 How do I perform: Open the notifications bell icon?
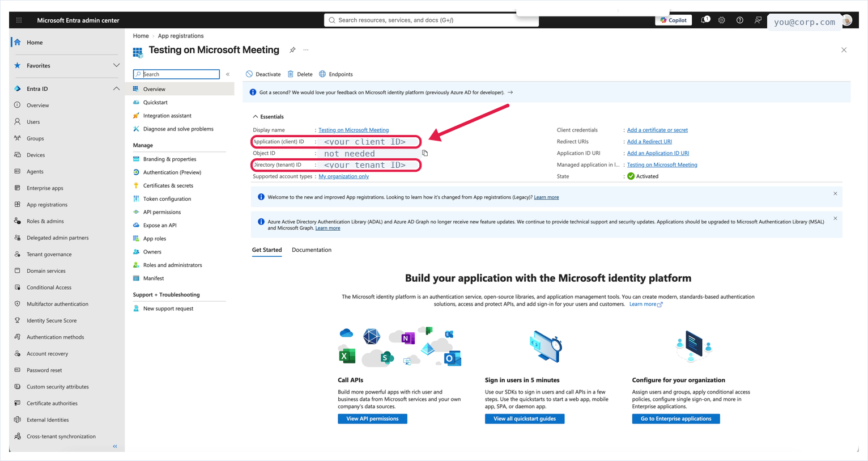pos(705,20)
